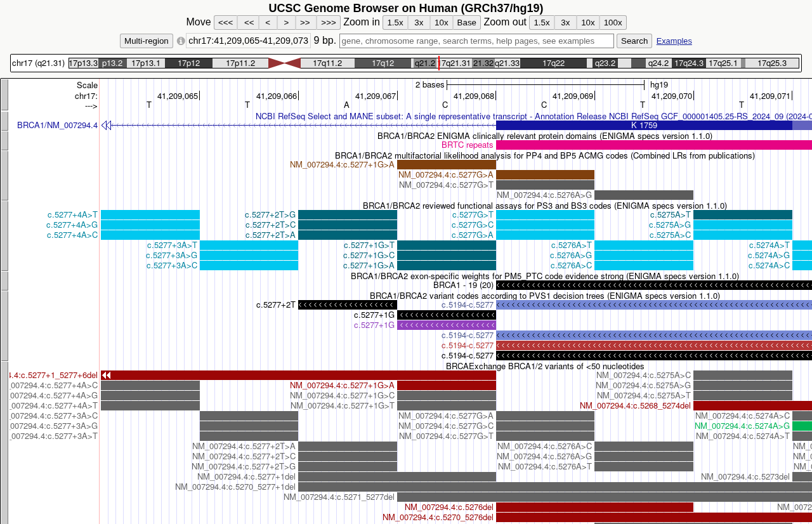812x524 pixels.
Task: Open the NCBI RefSeq Select and MANE track title
Action: 533,117
